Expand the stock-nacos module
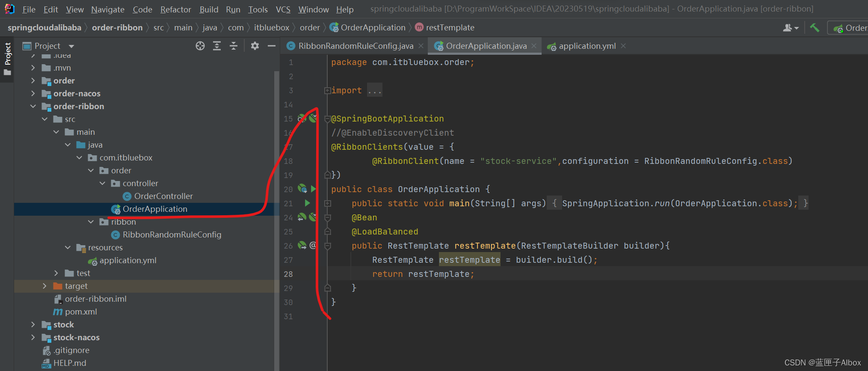This screenshot has height=371, width=868. (33, 337)
